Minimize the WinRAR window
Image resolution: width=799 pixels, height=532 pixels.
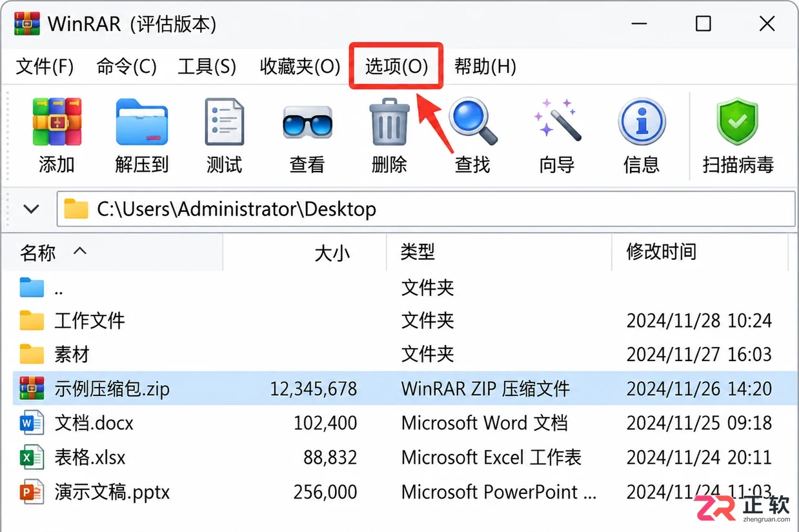640,24
